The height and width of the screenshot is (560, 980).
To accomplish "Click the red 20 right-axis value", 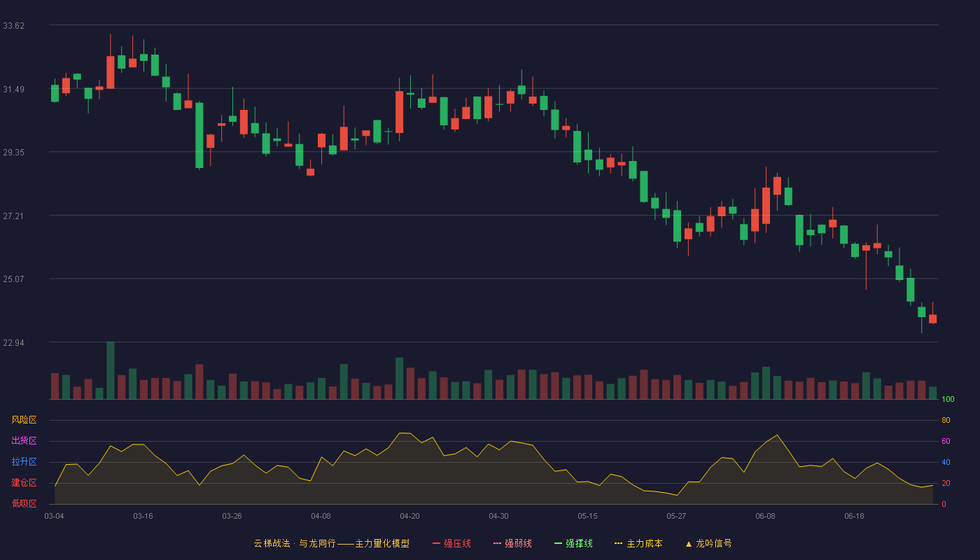I will (x=946, y=484).
